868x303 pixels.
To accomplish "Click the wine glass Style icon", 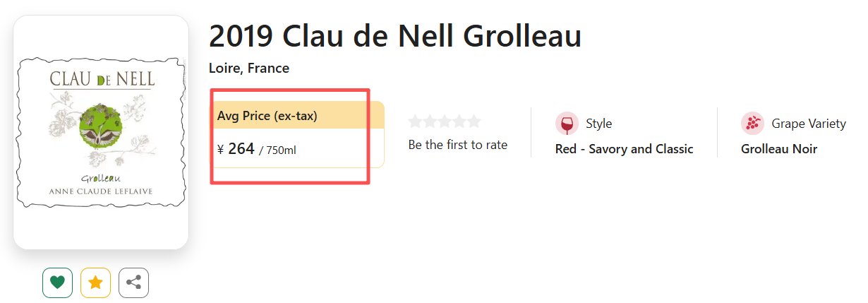I will pyautogui.click(x=567, y=124).
